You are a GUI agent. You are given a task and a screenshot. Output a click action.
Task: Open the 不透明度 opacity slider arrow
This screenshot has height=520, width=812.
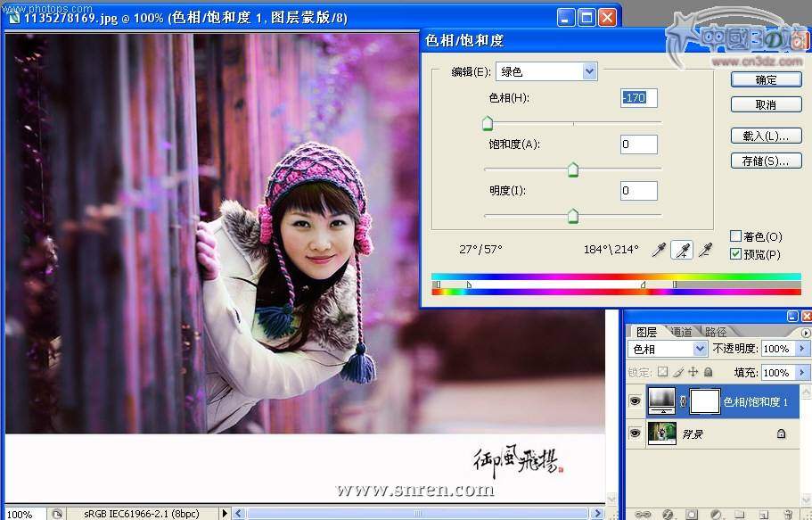coord(802,349)
